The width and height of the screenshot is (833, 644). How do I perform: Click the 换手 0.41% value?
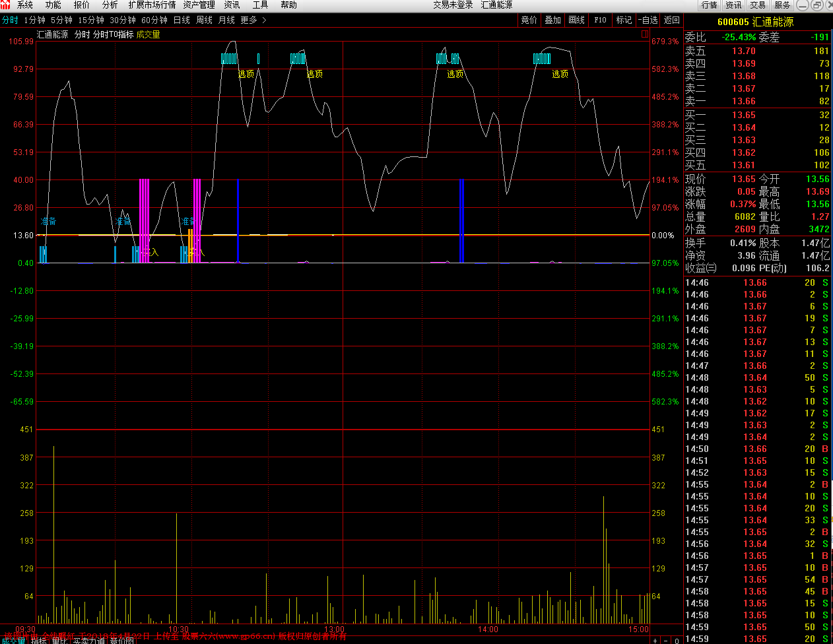(743, 243)
